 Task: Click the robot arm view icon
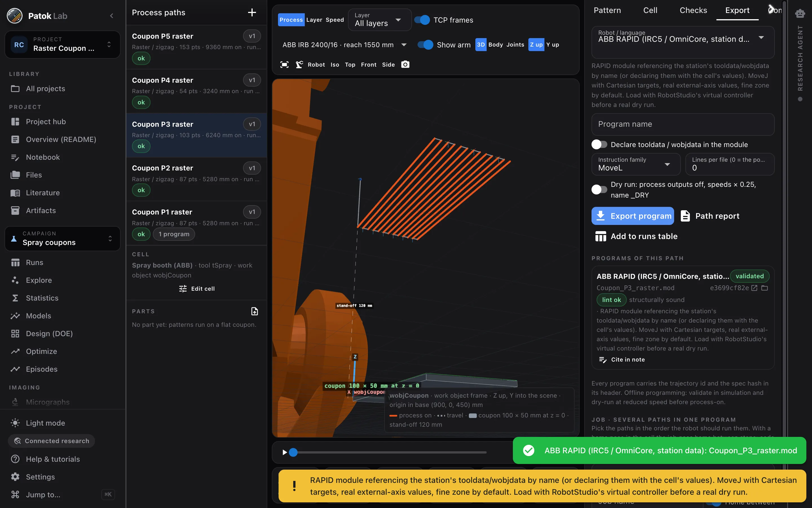[x=299, y=65]
